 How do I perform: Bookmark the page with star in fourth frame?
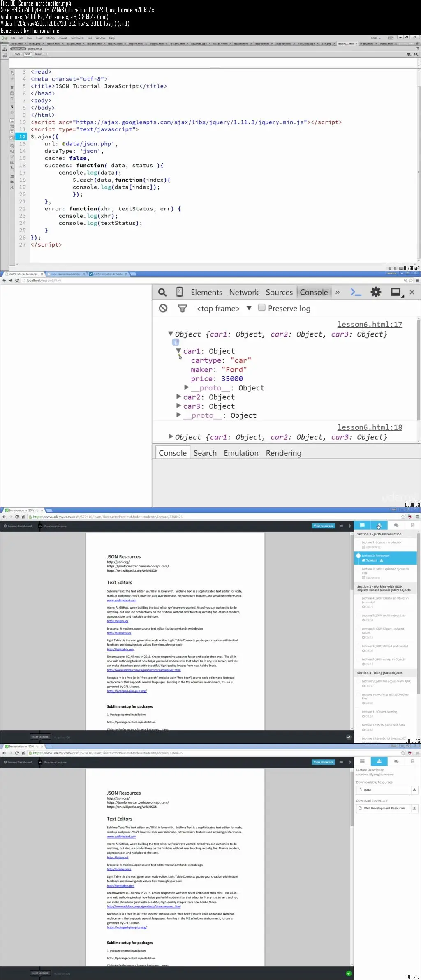coord(403,753)
